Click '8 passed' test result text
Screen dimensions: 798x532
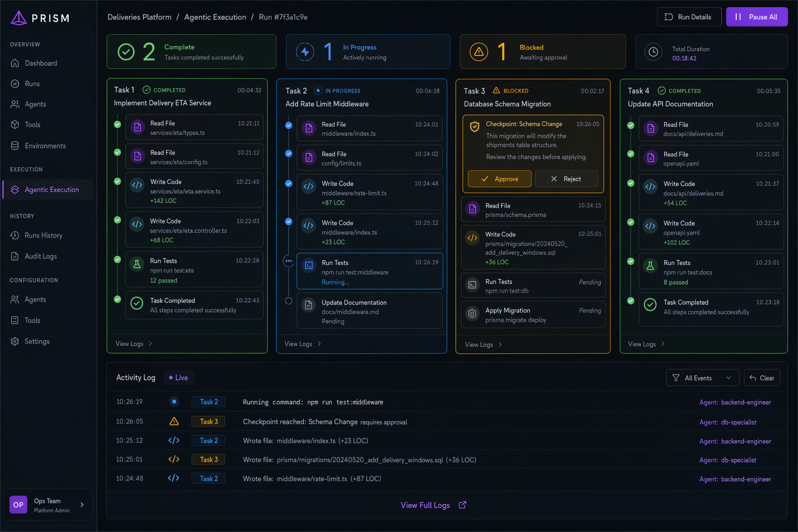[x=675, y=283]
